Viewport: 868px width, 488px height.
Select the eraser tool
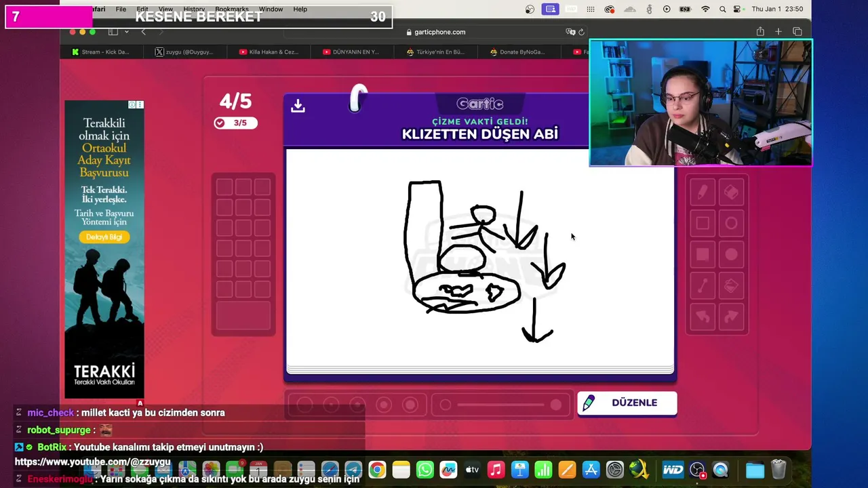[731, 193]
